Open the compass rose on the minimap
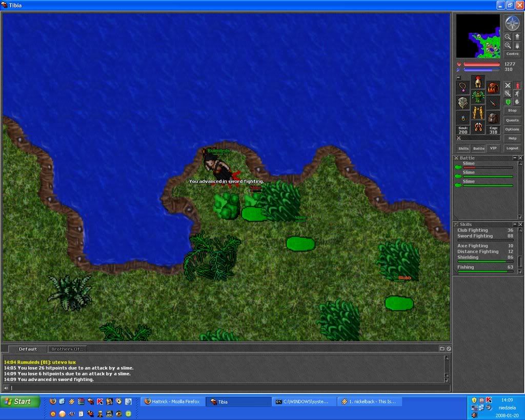 coord(512,23)
